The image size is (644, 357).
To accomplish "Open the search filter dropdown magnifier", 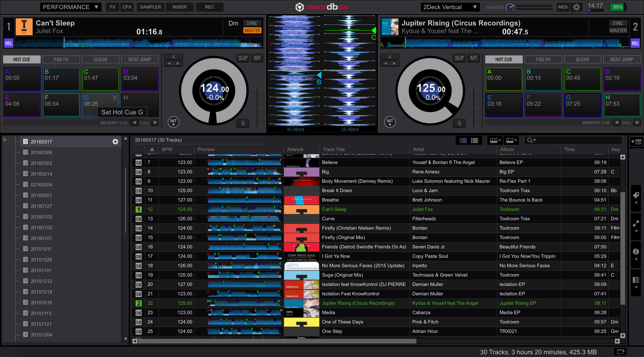I will [531, 140].
